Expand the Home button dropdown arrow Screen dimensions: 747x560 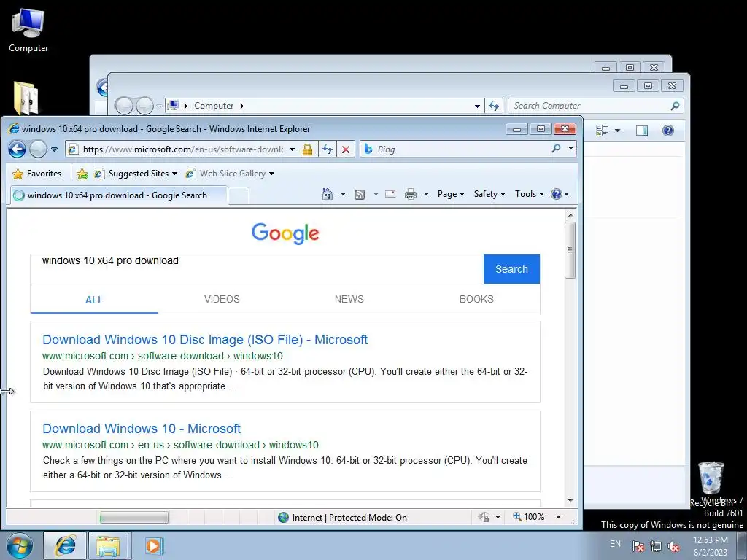pyautogui.click(x=343, y=194)
